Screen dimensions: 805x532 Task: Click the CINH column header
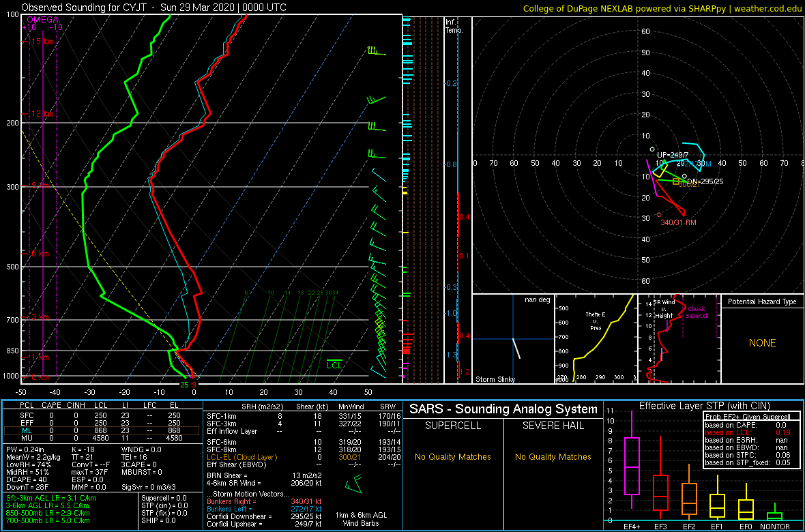pyautogui.click(x=77, y=406)
